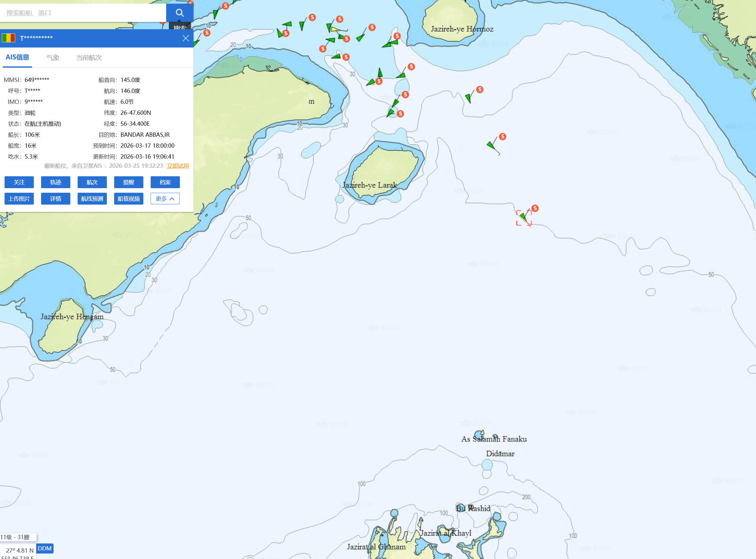Open the 当前航次 tab
756x559 pixels.
(x=89, y=58)
